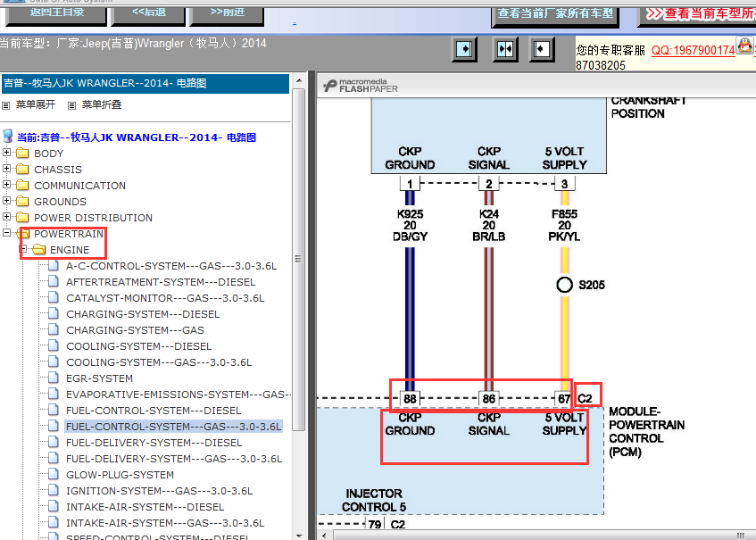
Task: Click the 返回主目录 return to main directory button
Action: (x=56, y=14)
